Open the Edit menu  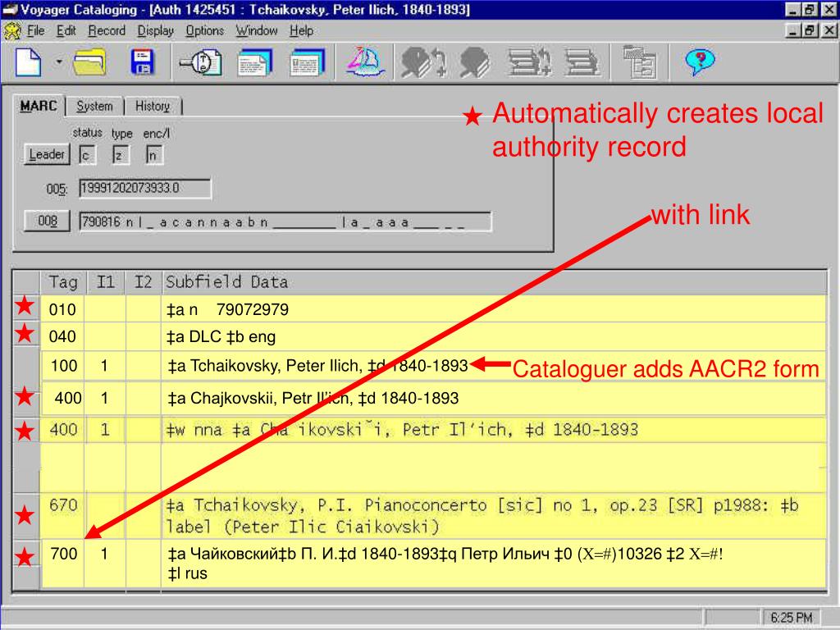click(66, 31)
